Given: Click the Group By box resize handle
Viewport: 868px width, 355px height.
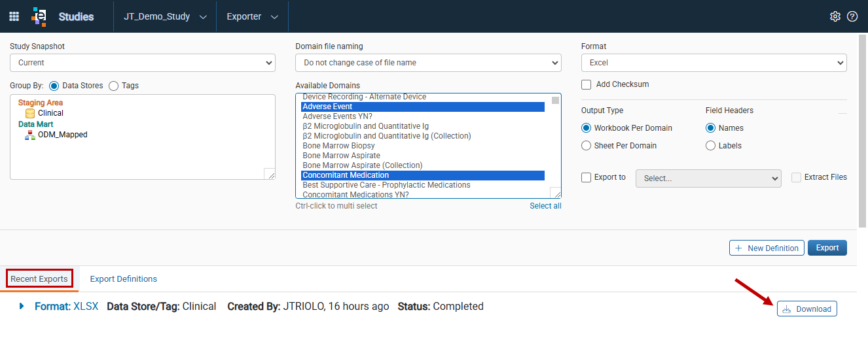Looking at the screenshot, I should pyautogui.click(x=270, y=173).
